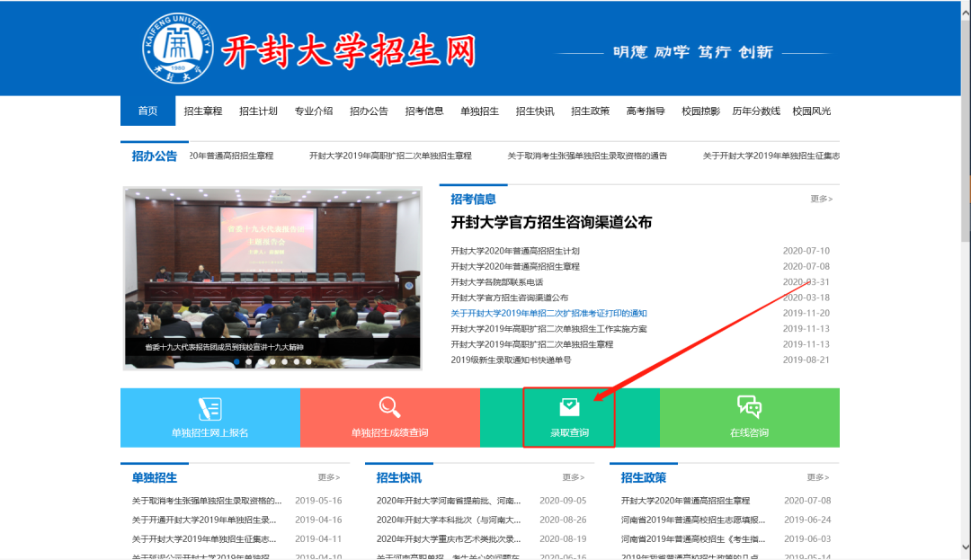Open 2020年开封大学重庆市艺术类批次录 link

click(x=449, y=539)
